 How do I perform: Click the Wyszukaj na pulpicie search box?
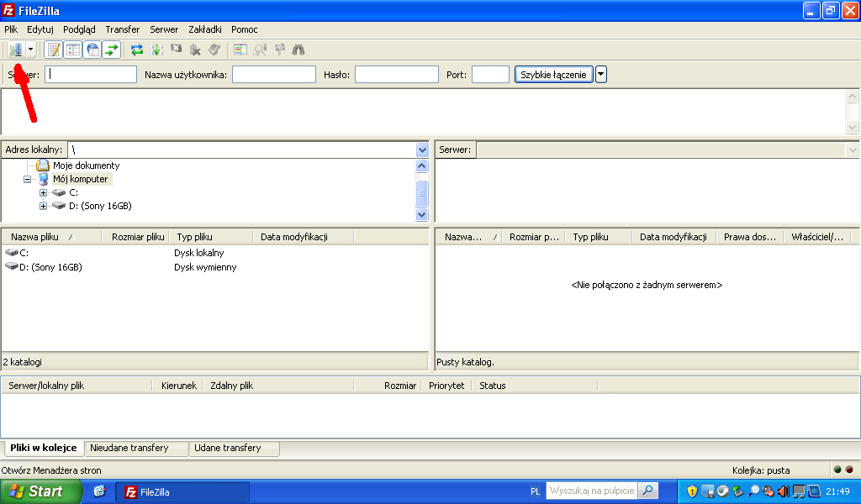(x=591, y=491)
